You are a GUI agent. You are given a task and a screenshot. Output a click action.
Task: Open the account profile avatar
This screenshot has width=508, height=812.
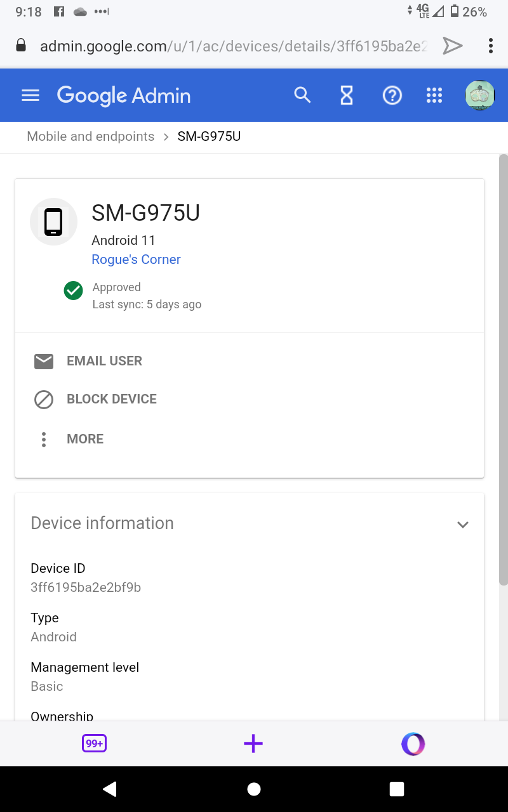tap(479, 95)
